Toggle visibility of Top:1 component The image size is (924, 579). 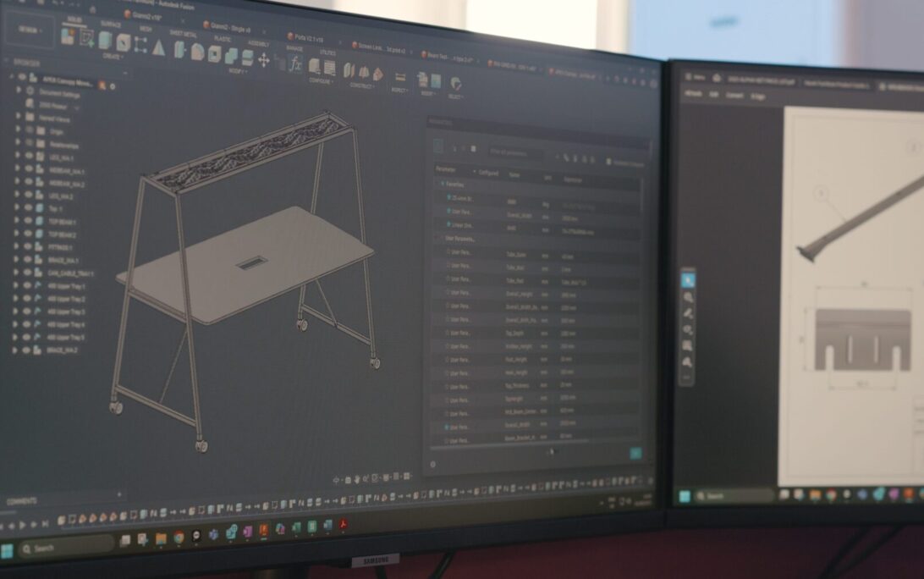tap(28, 207)
